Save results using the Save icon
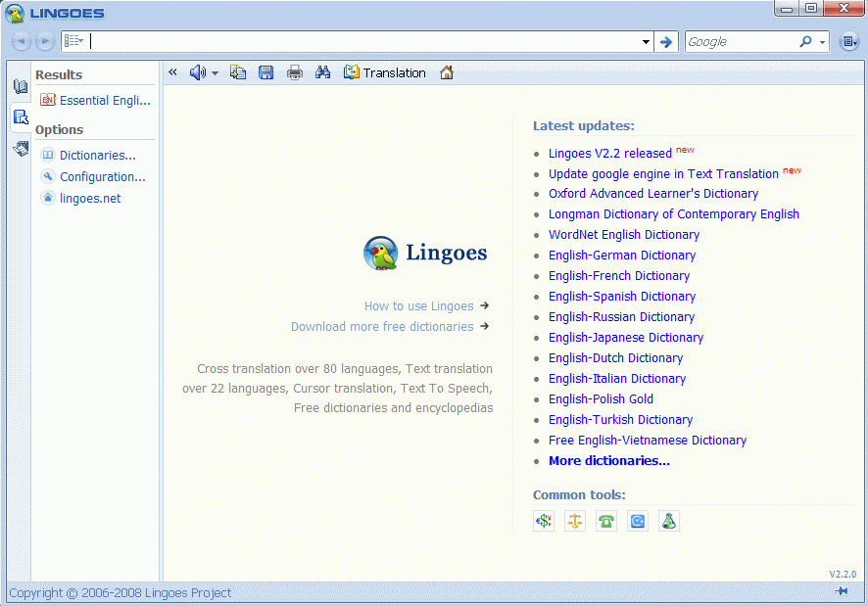 click(x=266, y=71)
